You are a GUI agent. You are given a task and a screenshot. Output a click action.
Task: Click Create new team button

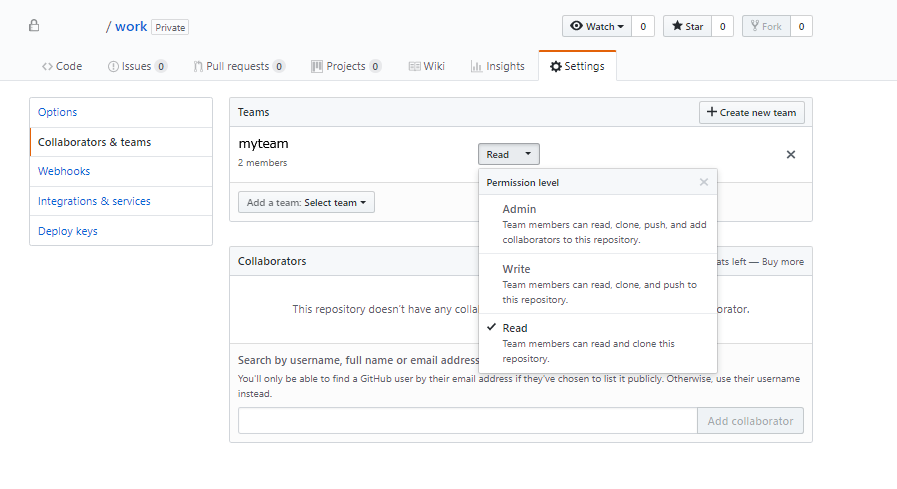[751, 112]
